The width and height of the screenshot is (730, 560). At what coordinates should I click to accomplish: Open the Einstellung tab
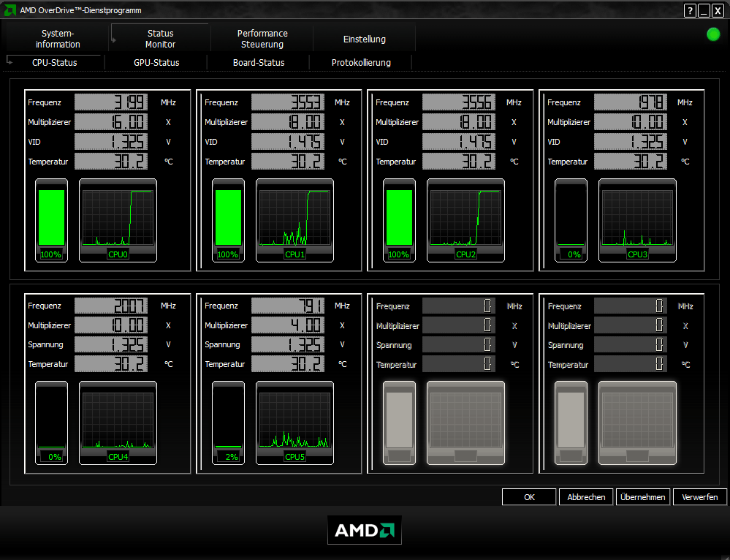pos(365,39)
